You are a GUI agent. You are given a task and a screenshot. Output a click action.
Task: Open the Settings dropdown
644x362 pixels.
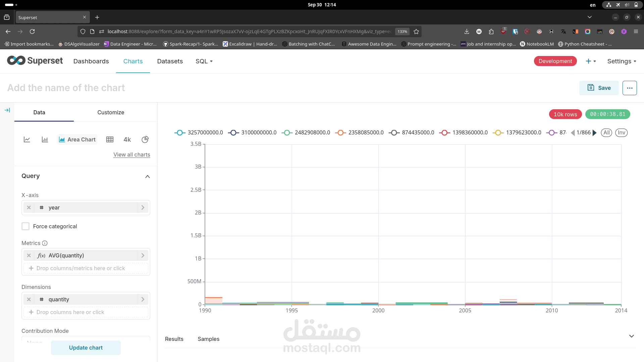622,61
